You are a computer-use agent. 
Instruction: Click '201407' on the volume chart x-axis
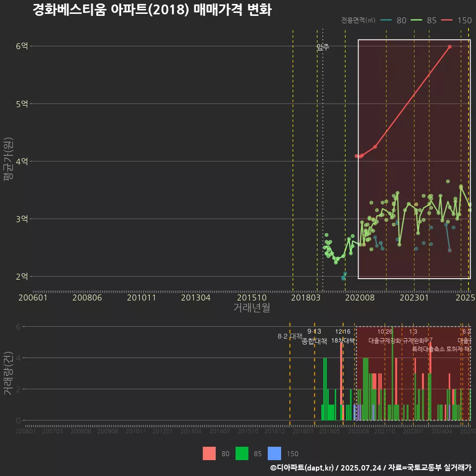coord(220,431)
